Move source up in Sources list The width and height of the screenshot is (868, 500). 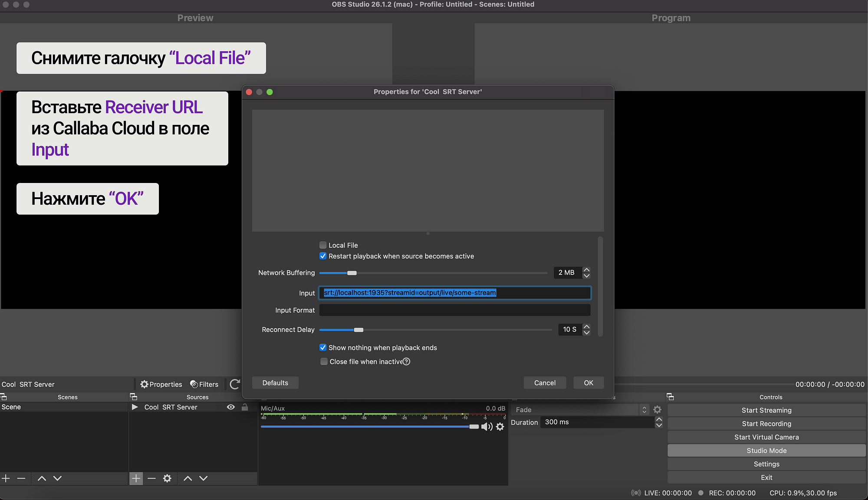[187, 478]
